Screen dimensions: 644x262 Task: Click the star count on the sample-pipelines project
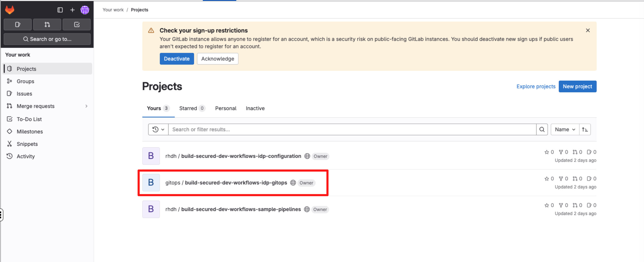click(x=549, y=205)
